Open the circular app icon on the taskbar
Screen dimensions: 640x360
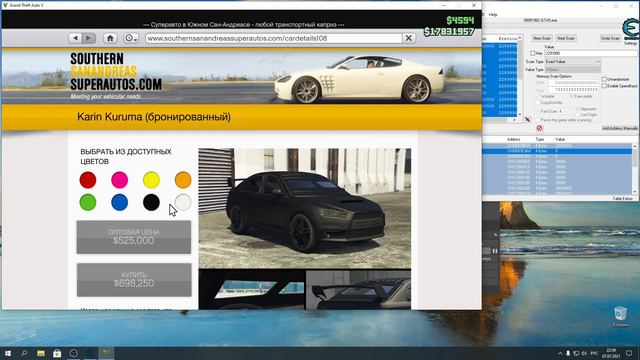73,353
